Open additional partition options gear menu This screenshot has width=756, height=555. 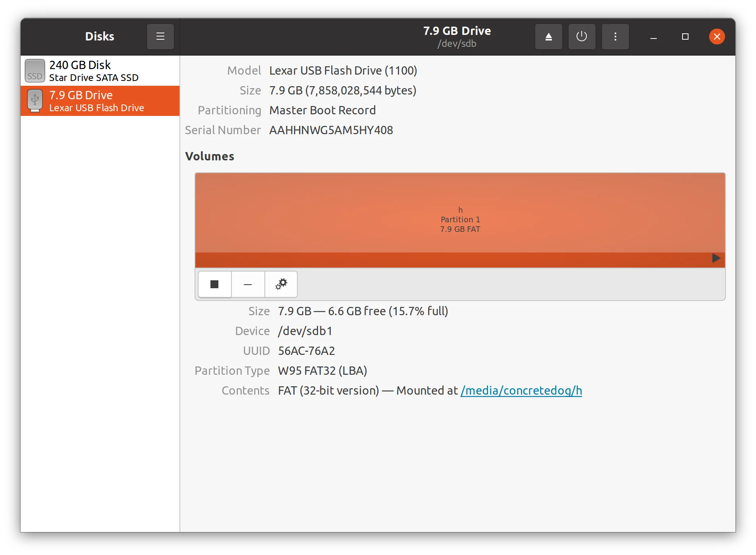pos(281,284)
